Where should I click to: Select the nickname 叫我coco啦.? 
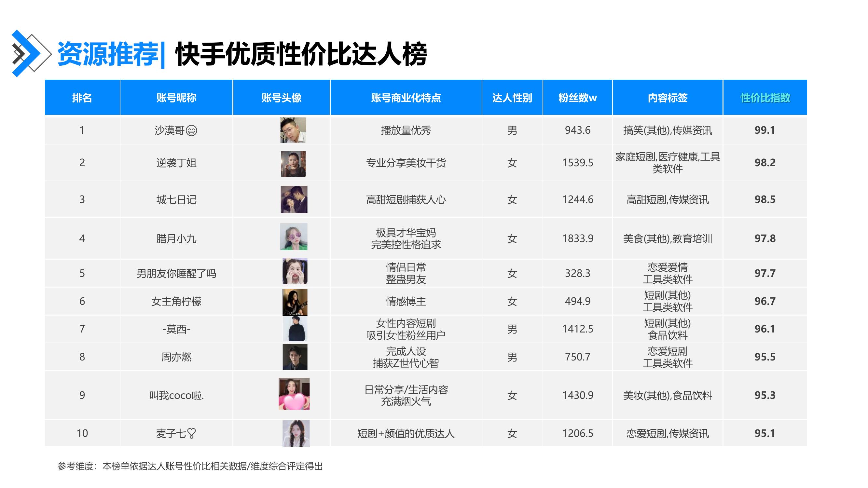coord(176,395)
